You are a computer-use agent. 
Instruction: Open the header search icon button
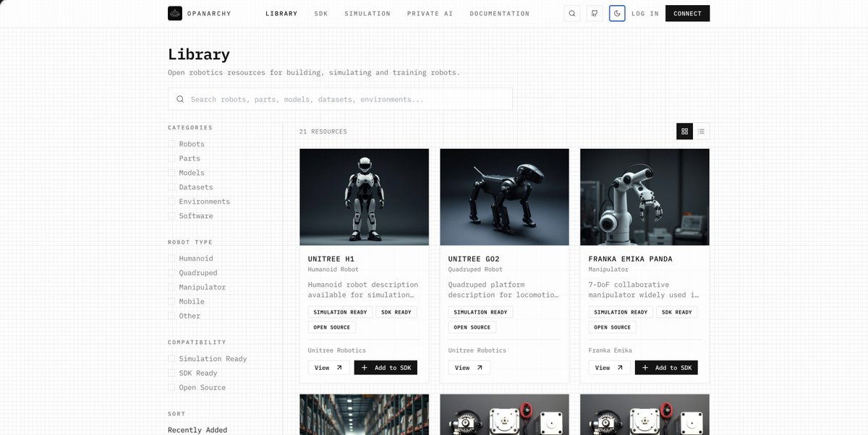pos(572,13)
